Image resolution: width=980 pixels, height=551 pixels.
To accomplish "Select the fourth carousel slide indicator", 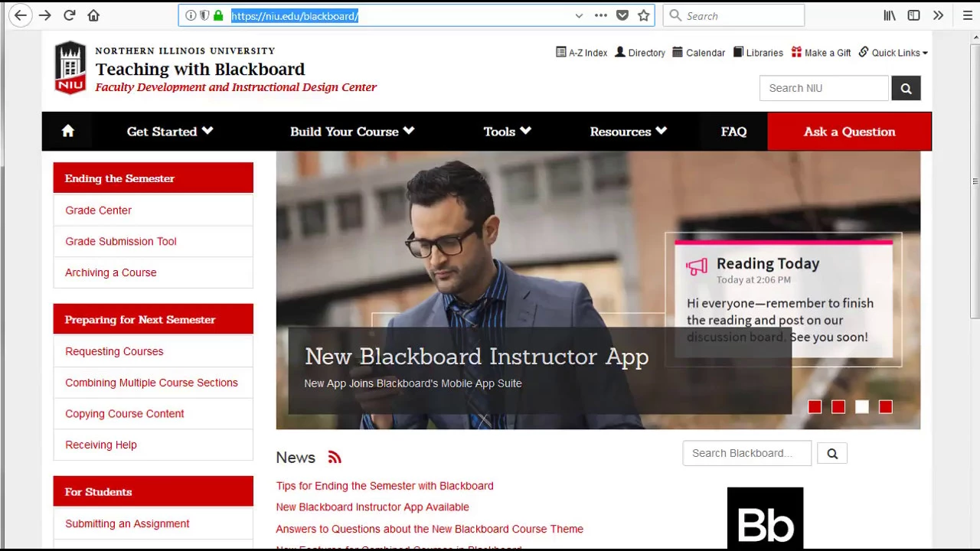I will (886, 407).
